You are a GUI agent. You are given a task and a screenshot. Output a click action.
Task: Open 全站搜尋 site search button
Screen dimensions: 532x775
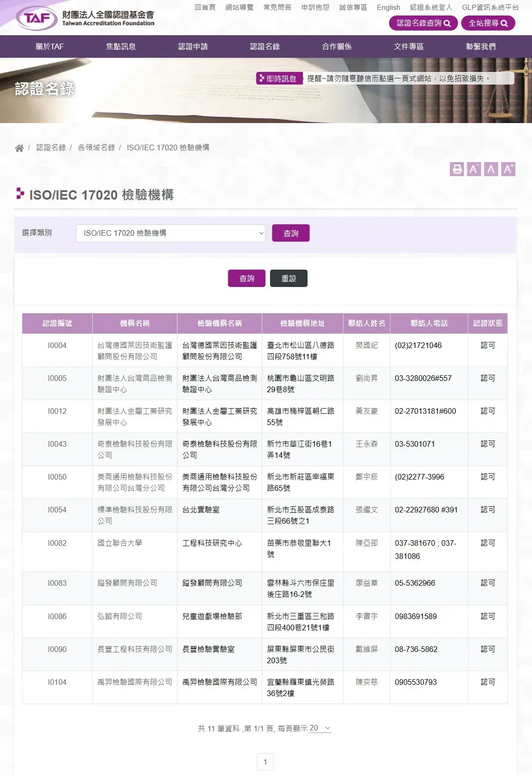pos(488,23)
